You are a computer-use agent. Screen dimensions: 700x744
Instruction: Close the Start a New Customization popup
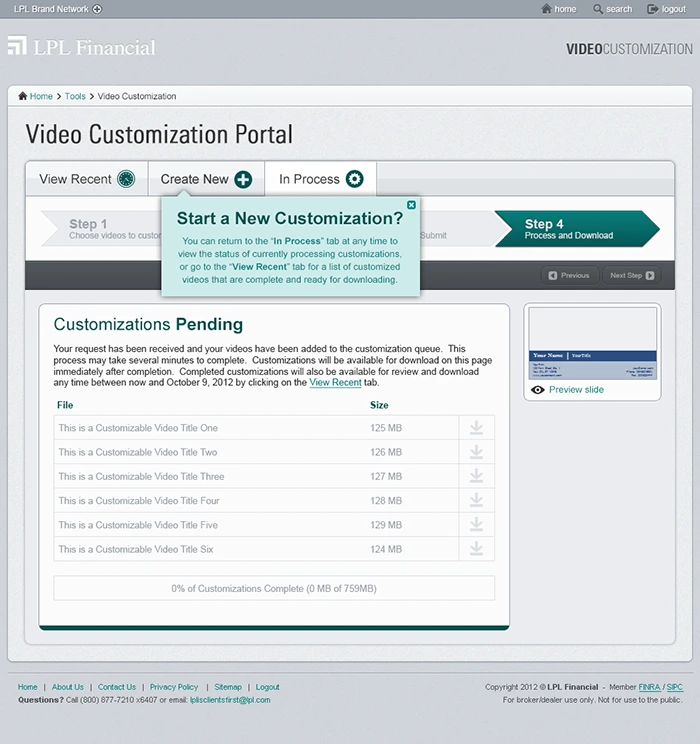pyautogui.click(x=411, y=205)
